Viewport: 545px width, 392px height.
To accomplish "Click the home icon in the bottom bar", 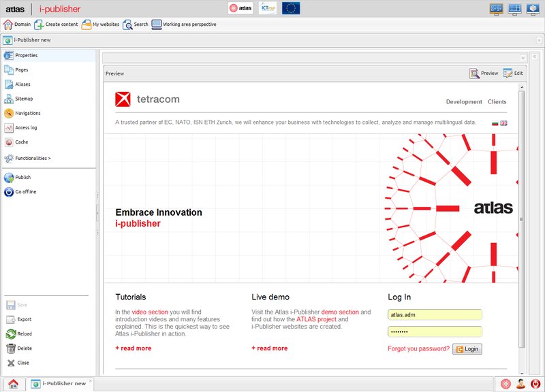I will (13, 384).
